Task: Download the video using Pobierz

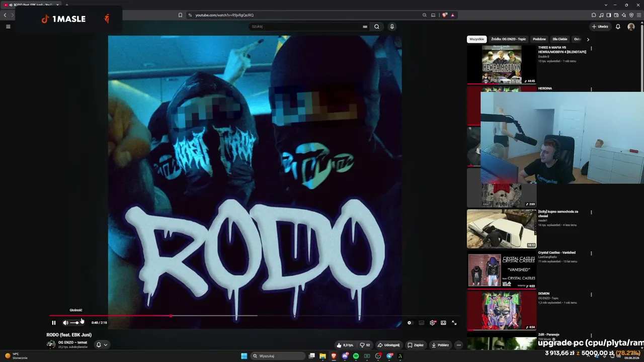Action: [440, 345]
